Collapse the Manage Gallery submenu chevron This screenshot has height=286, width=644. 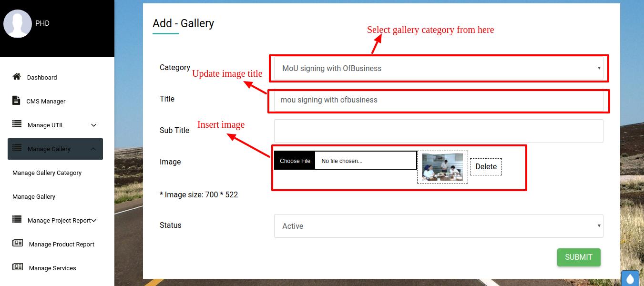(x=93, y=149)
